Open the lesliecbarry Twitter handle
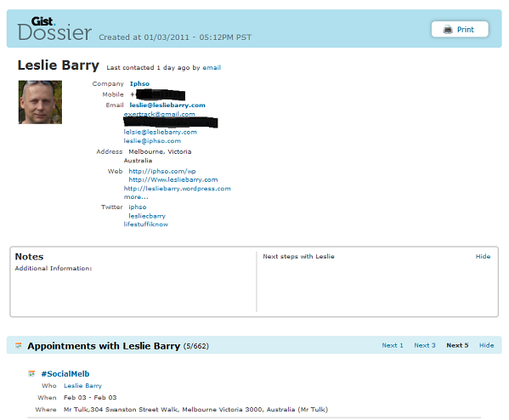Viewport: 509px width, 420px height. pos(147,216)
